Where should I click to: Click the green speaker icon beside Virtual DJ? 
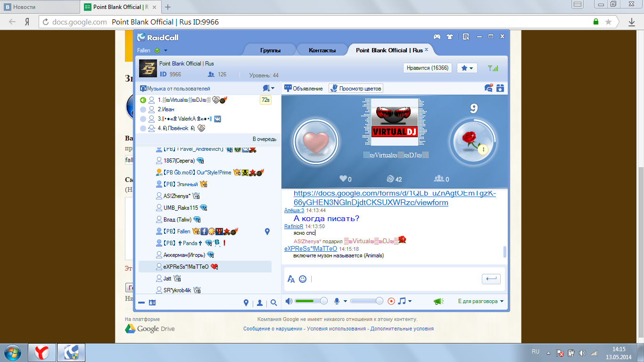143,100
